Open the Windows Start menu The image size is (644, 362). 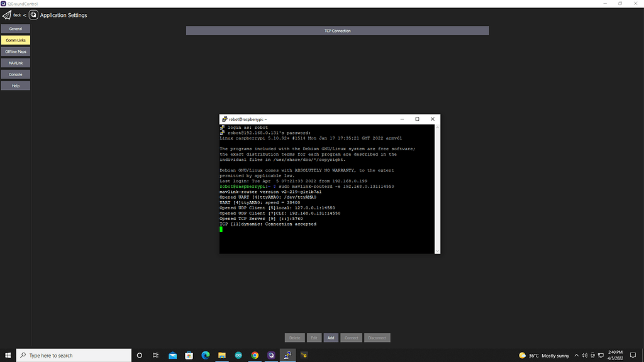pos(8,355)
